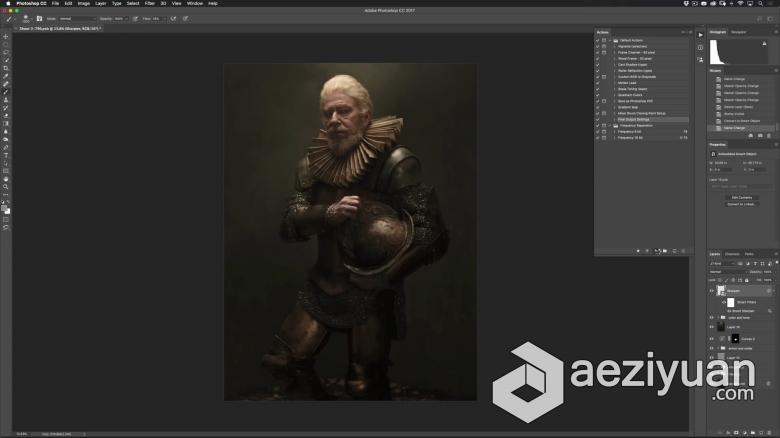
Task: Expand the dodge and burn group
Action: [718, 348]
